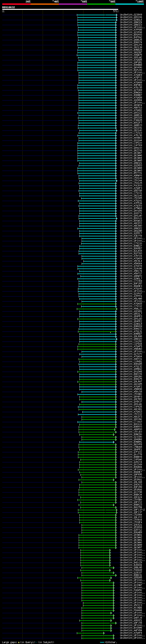Select the UniRef100_B1PLH3 label

click(131, 70)
